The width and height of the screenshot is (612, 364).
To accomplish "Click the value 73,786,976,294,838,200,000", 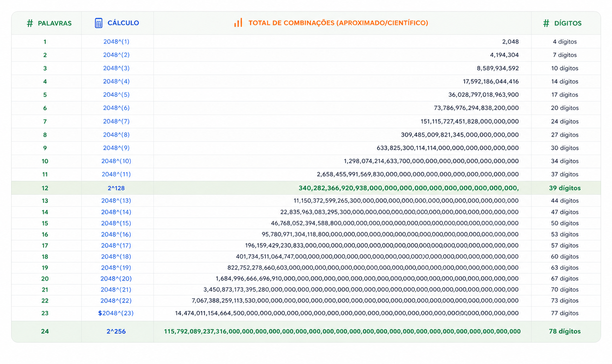I will click(x=476, y=108).
